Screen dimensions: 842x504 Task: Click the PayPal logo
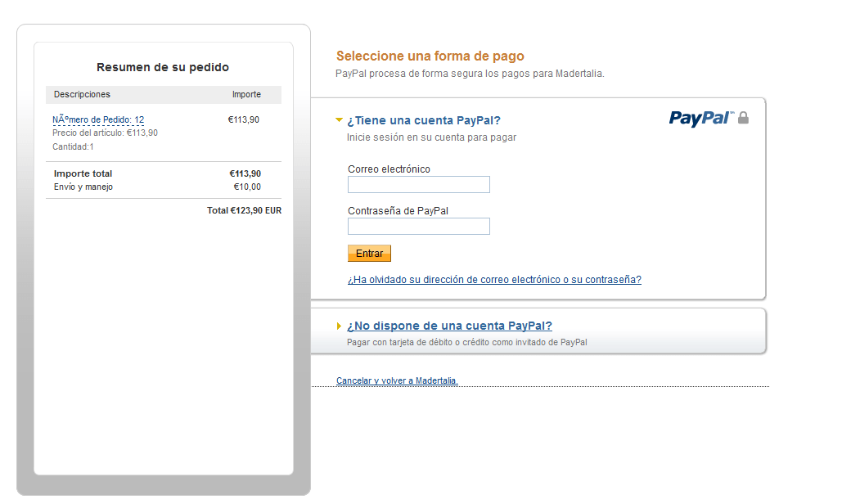[701, 119]
